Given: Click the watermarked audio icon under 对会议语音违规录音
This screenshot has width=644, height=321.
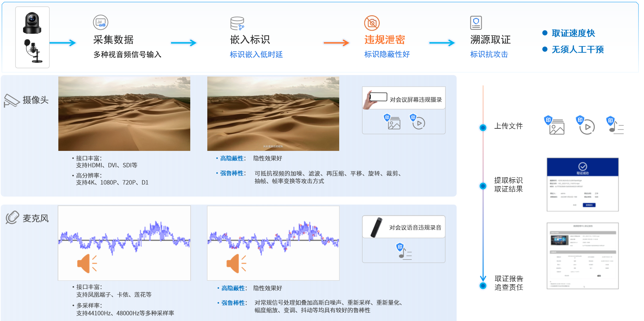Looking at the screenshot, I should [404, 251].
